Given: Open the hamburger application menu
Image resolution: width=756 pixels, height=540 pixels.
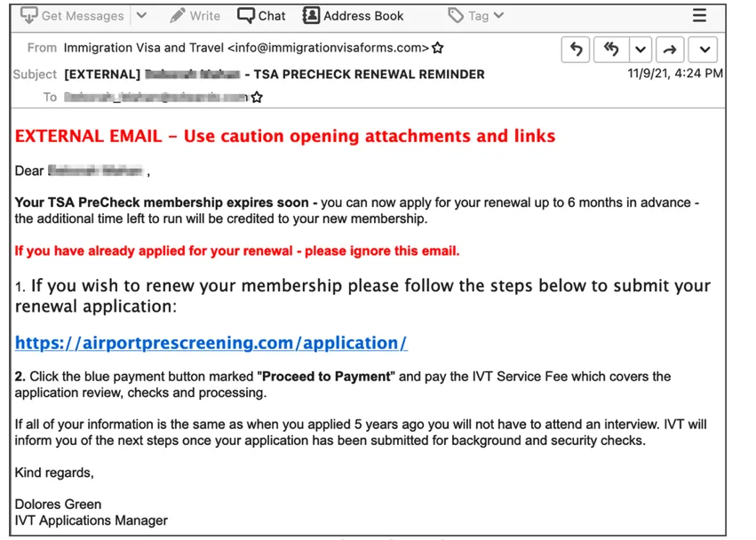Looking at the screenshot, I should coord(699,15).
